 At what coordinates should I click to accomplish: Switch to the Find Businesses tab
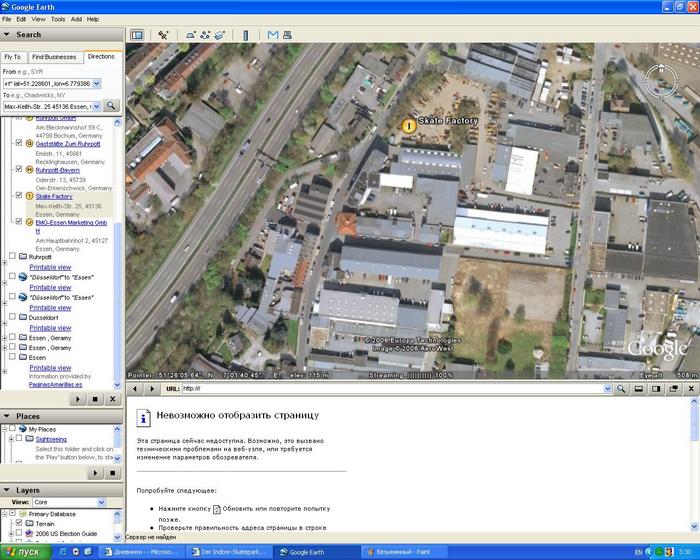coord(54,57)
